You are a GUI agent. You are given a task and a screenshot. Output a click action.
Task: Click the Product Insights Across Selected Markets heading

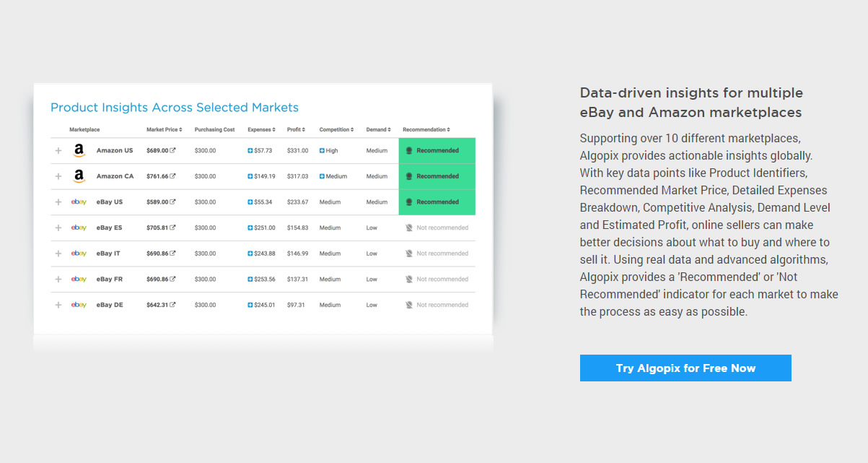175,108
